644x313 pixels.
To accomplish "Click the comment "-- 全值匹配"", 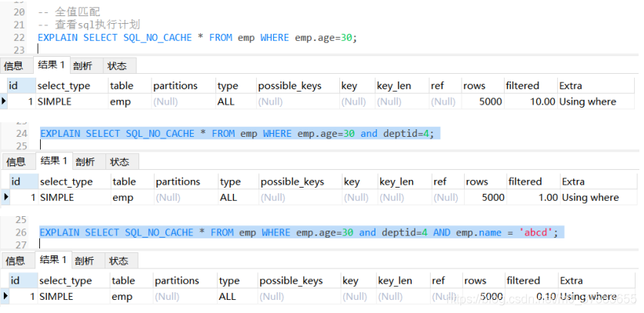I will (x=67, y=12).
